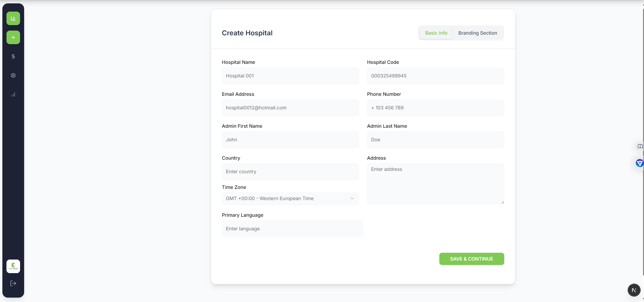Open the settings gear icon in sidebar
Viewport: 644px width, 302px height.
click(x=13, y=75)
